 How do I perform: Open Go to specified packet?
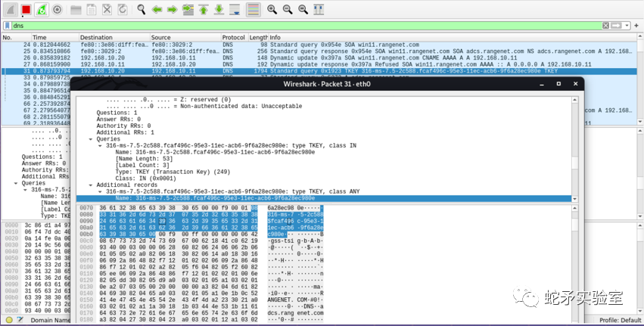click(x=188, y=9)
